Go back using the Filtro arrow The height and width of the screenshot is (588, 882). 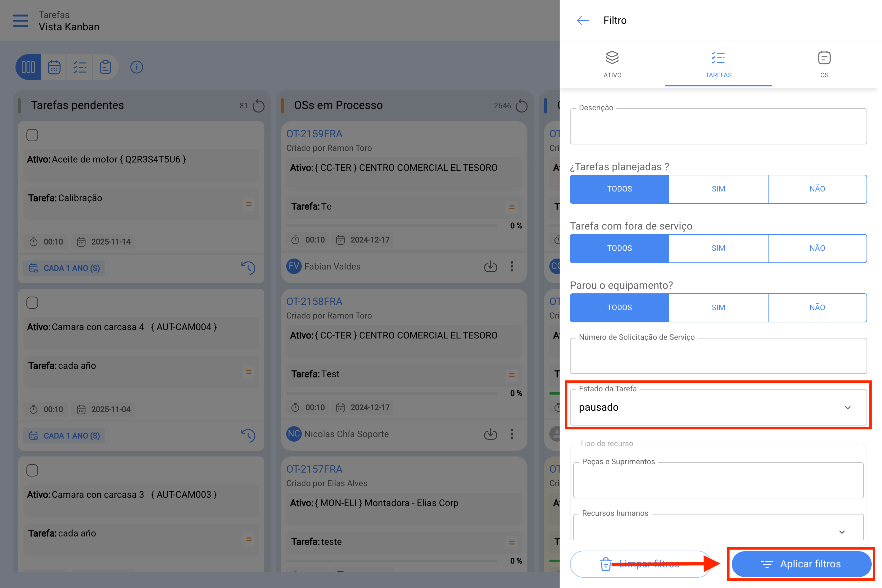click(x=583, y=20)
